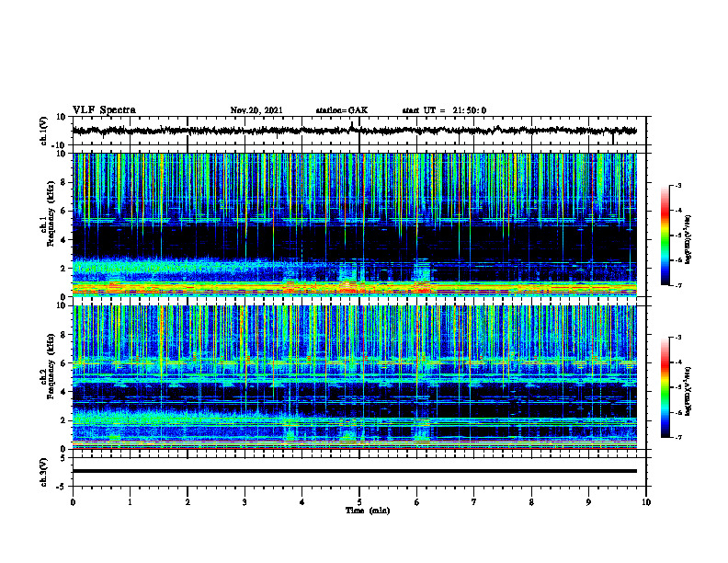Click the "2" kHz tick of ch.1 spectrogram
728x563 pixels.
pyautogui.click(x=63, y=269)
